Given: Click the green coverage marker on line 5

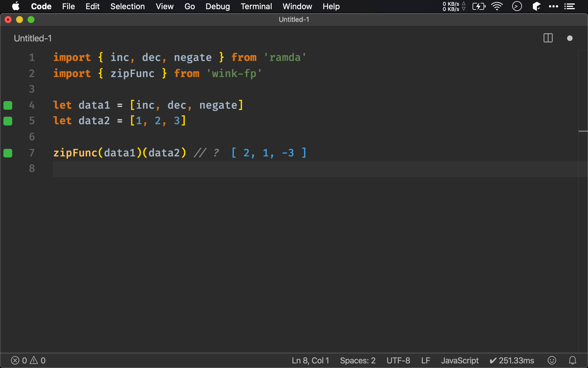Looking at the screenshot, I should [8, 121].
